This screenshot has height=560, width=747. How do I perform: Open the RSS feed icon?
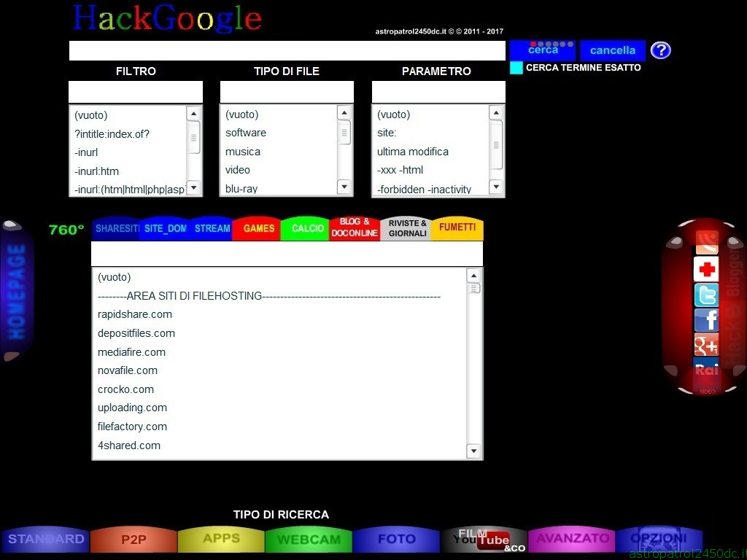(x=706, y=243)
